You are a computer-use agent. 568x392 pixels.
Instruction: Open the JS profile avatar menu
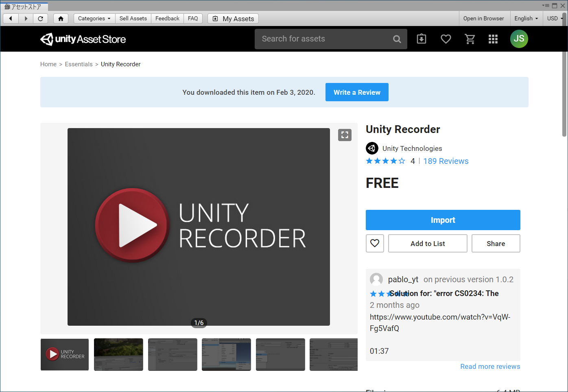tap(519, 39)
